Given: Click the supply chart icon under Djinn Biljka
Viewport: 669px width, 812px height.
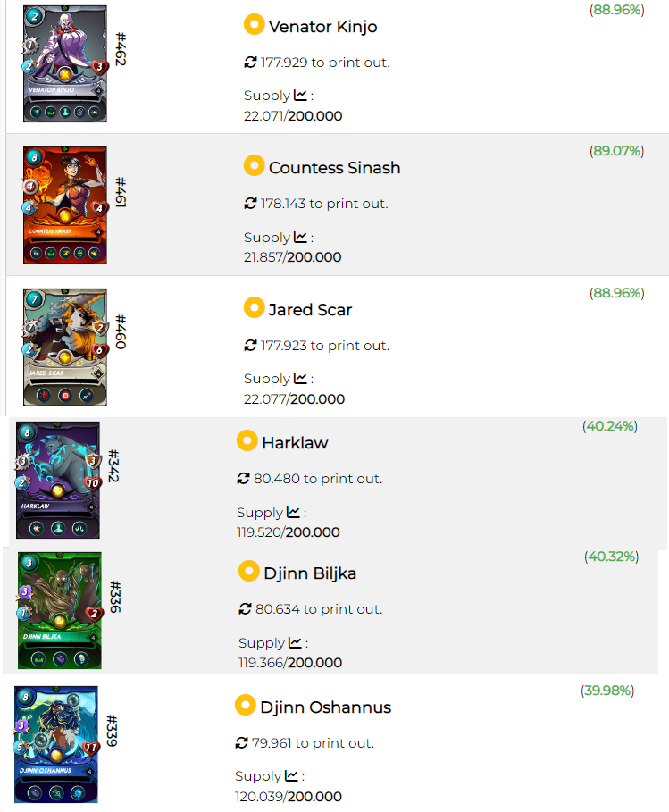Looking at the screenshot, I should coord(295,642).
